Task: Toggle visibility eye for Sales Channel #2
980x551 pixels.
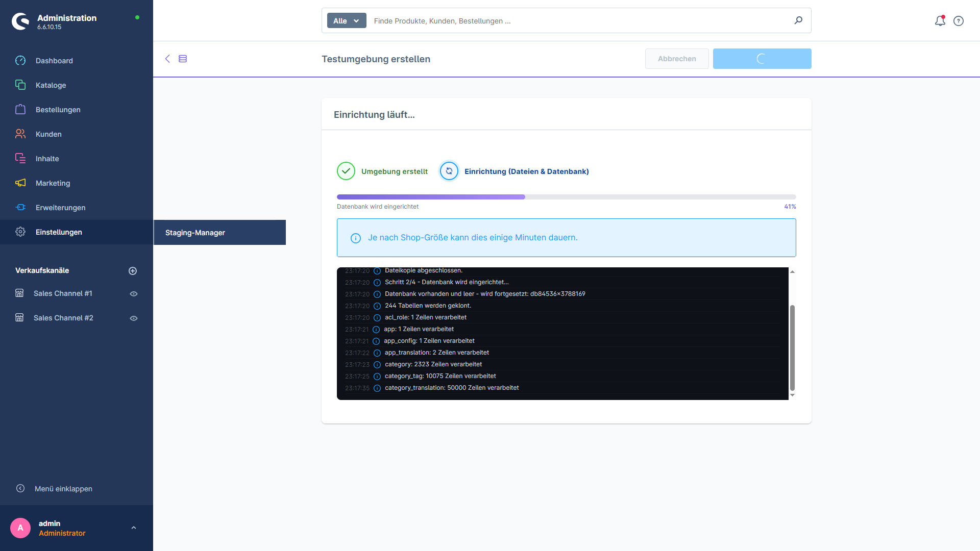Action: point(134,318)
